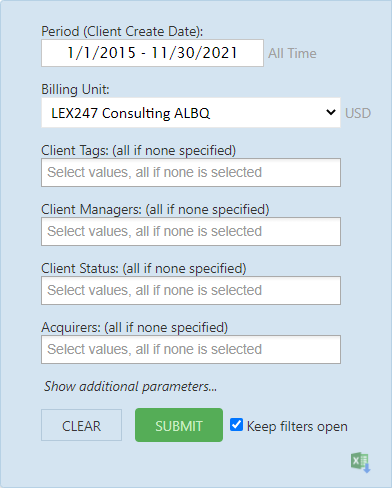Click the chevron arrow of Billing Unit select
392x488 pixels.
pyautogui.click(x=331, y=112)
